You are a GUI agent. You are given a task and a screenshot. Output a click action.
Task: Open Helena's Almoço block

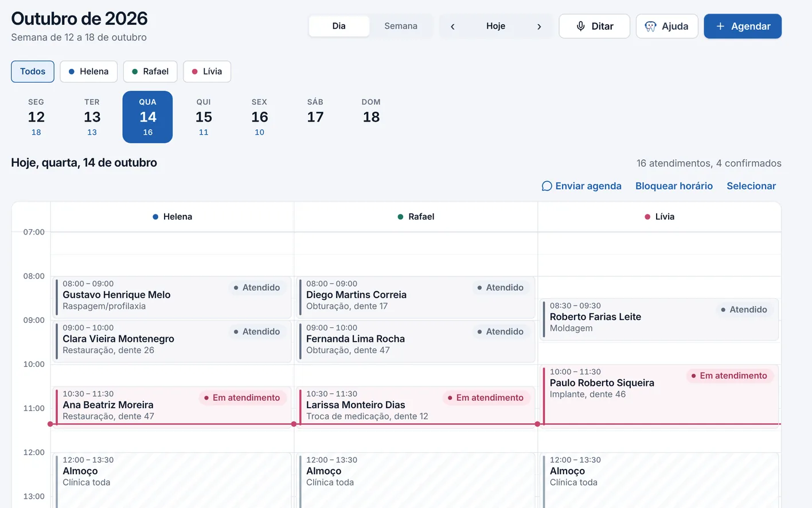pyautogui.click(x=172, y=480)
